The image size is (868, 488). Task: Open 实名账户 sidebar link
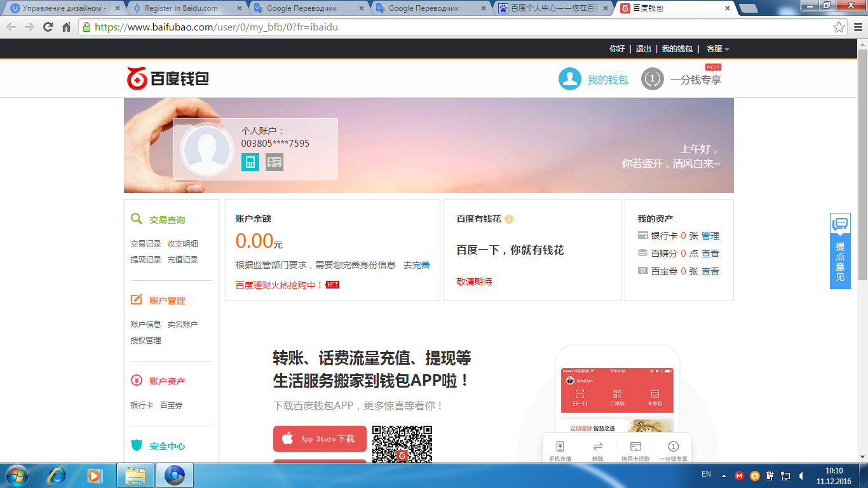183,324
